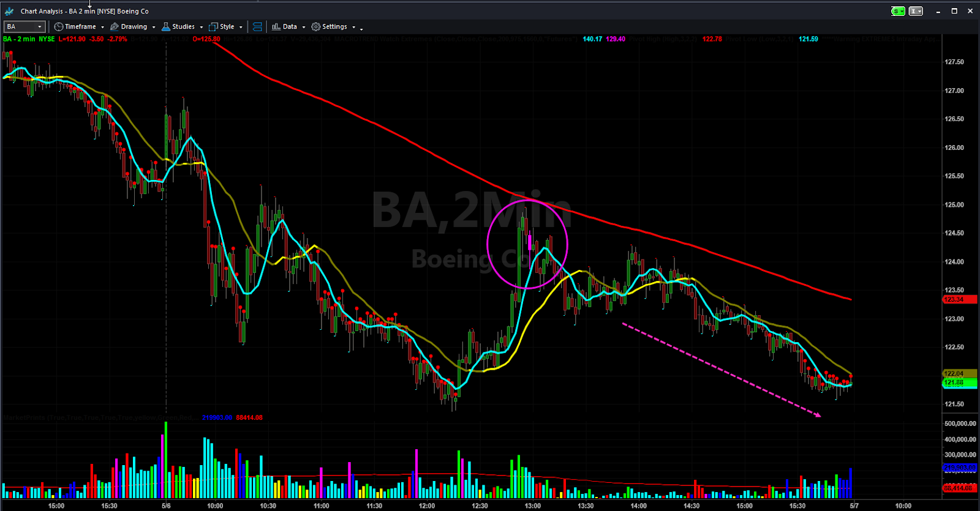The width and height of the screenshot is (980, 511).
Task: Toggle the blue data window panel icon
Action: pos(257,27)
